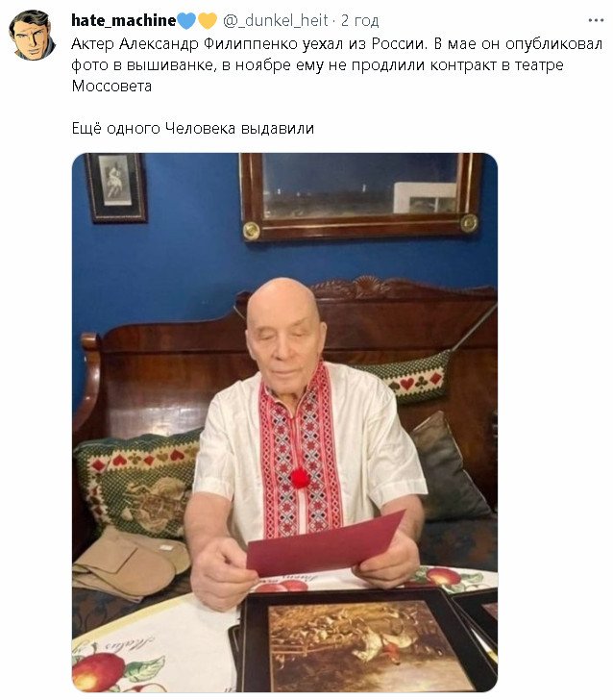
Task: Click the line "Ещё одного Человека выдавили"
Action: tap(193, 129)
